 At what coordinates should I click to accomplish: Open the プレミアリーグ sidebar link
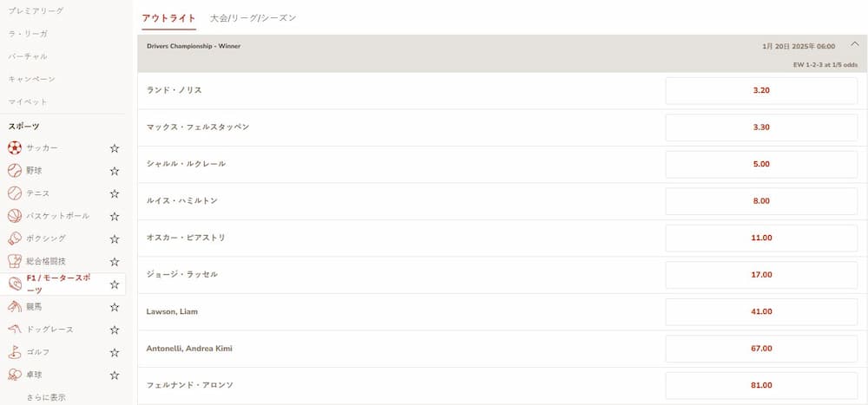click(x=35, y=10)
